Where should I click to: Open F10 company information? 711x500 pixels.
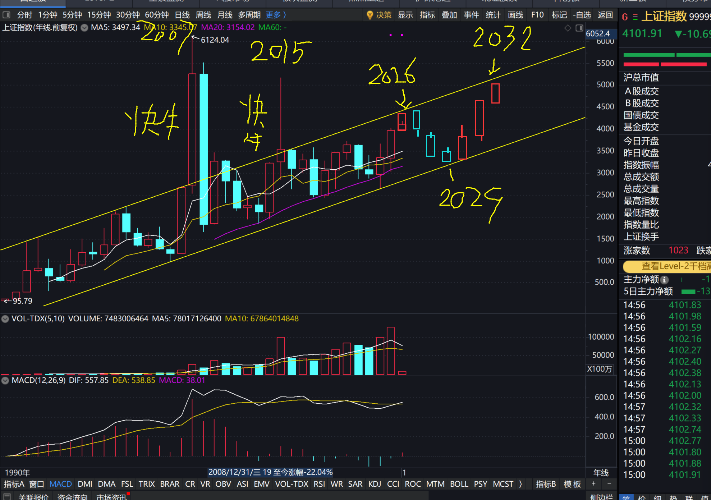click(537, 15)
